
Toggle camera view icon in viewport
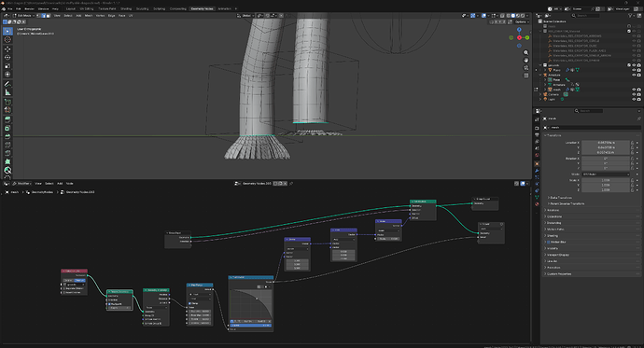tap(525, 68)
